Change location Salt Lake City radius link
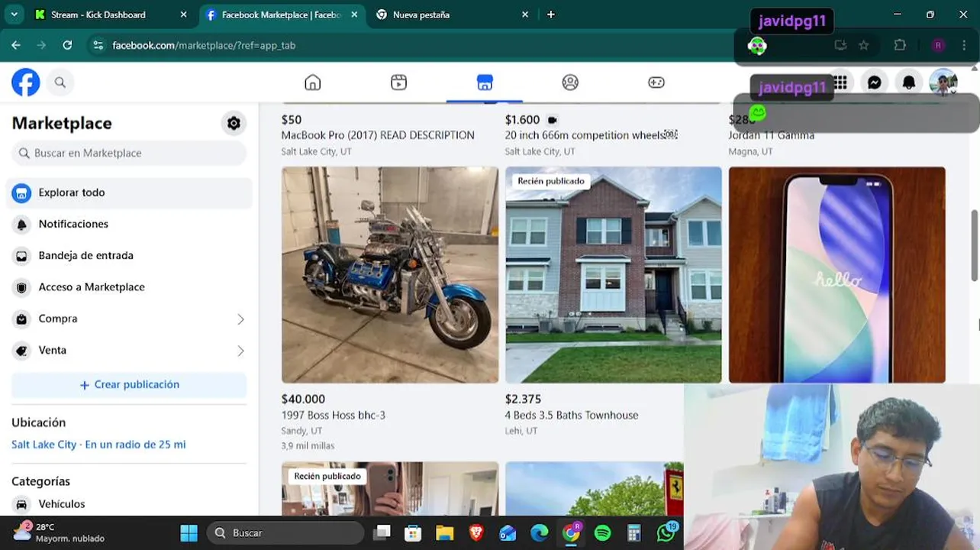This screenshot has width=980, height=550. 98,445
